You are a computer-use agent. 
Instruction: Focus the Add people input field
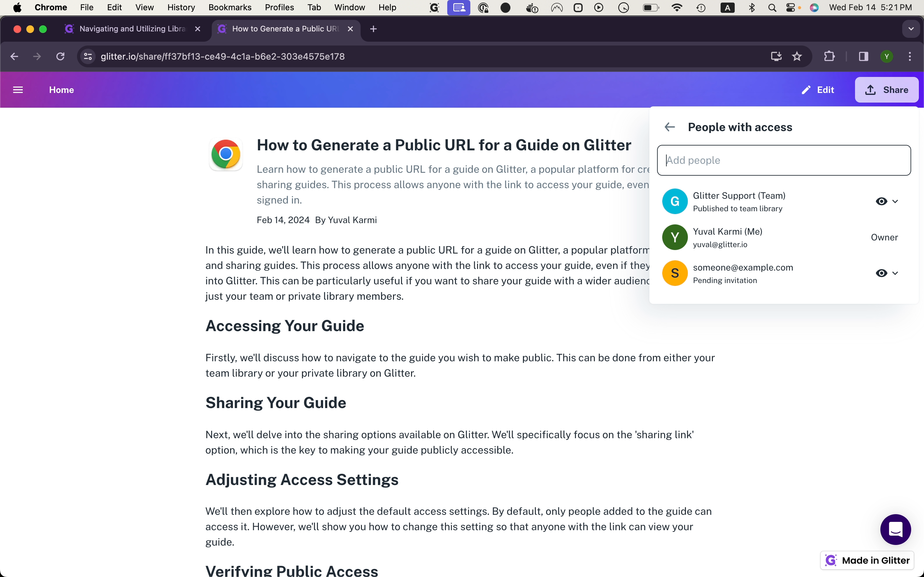tap(783, 160)
